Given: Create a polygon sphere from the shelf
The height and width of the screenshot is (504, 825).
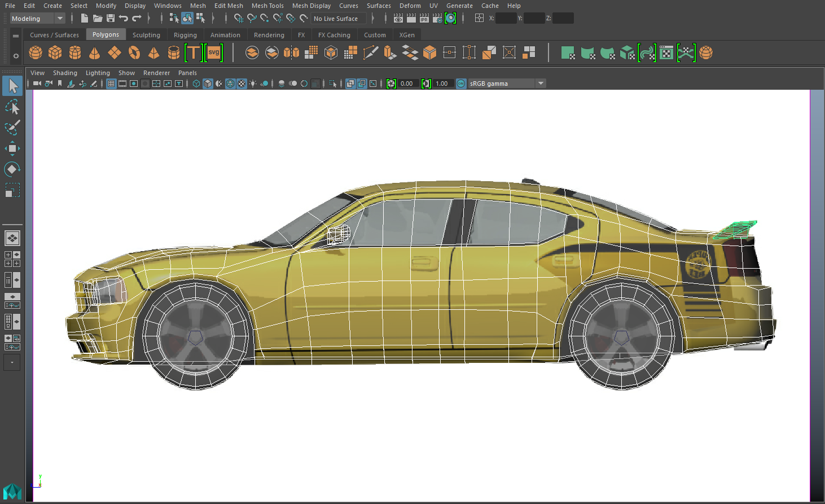Looking at the screenshot, I should (36, 53).
